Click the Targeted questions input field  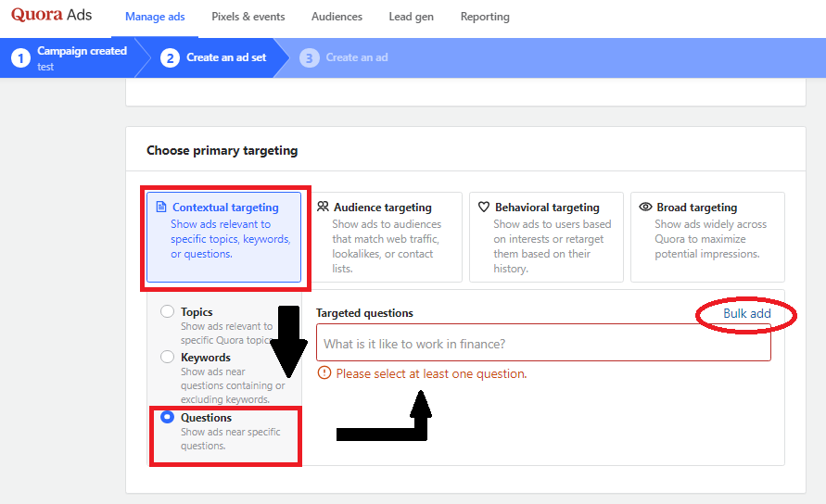[542, 344]
